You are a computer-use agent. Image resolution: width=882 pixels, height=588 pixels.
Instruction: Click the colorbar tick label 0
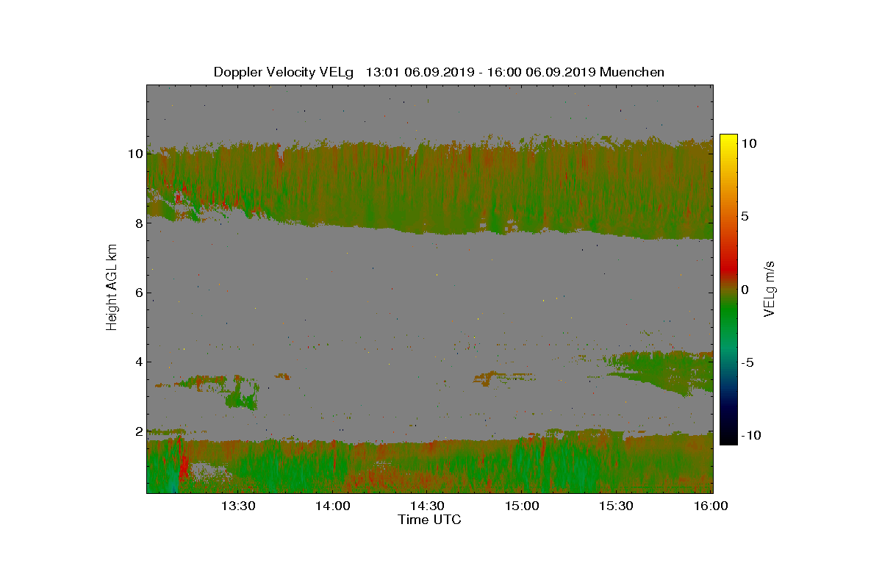point(744,290)
